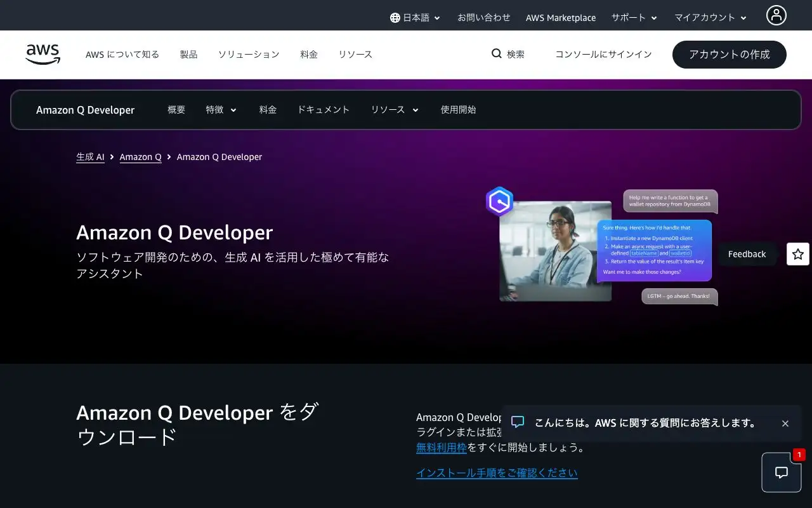Screen dimensions: 812x508
Task: Expand the 特徴 submenu
Action: pyautogui.click(x=221, y=110)
